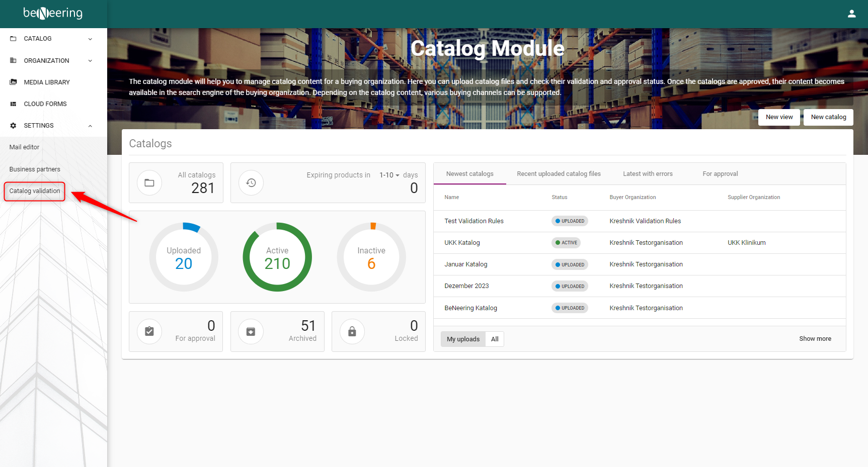Click the New catalog button
868x467 pixels.
pos(828,117)
